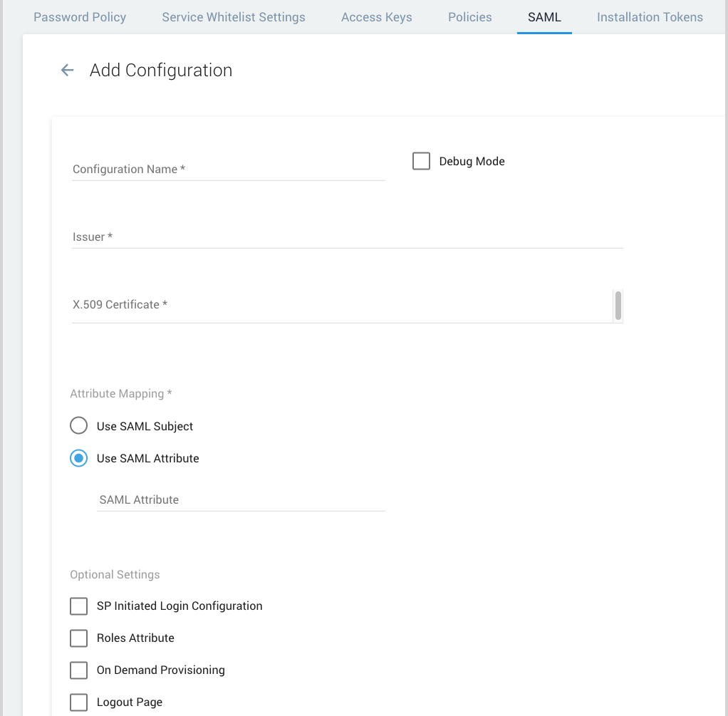Enable the Logout Page setting
The height and width of the screenshot is (716, 728).
(x=78, y=702)
